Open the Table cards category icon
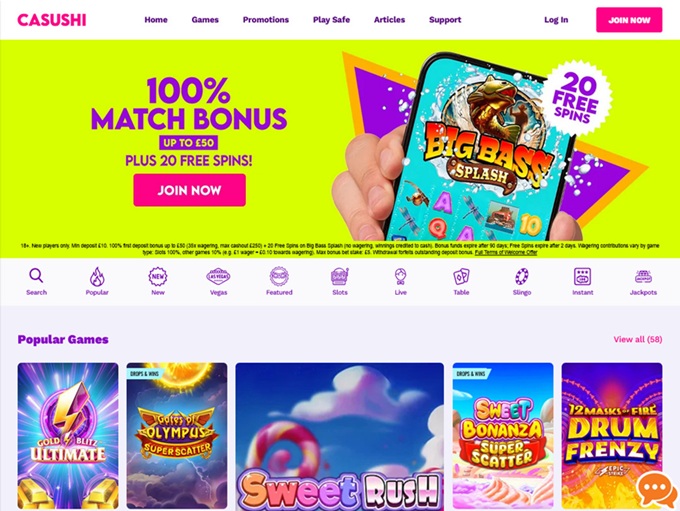 (461, 276)
